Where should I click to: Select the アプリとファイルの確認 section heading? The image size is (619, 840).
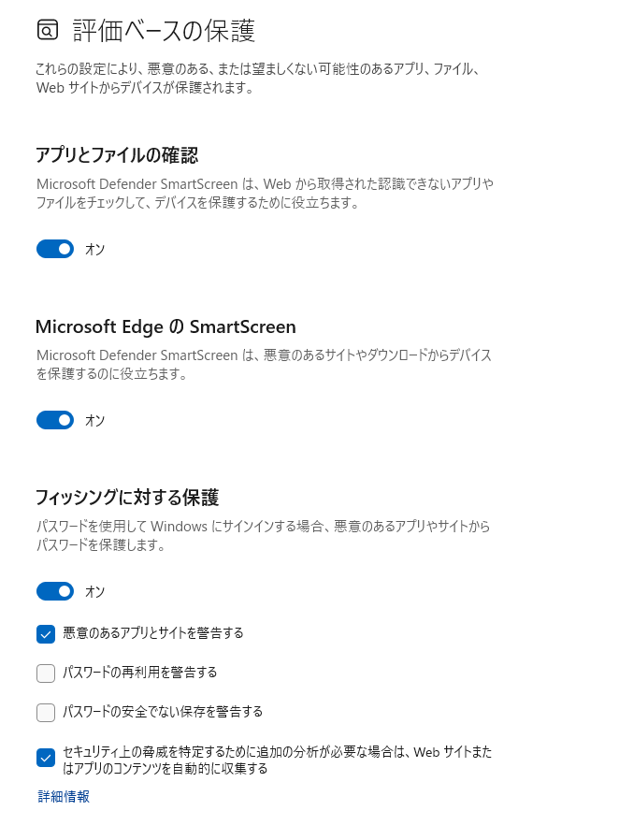[x=117, y=155]
